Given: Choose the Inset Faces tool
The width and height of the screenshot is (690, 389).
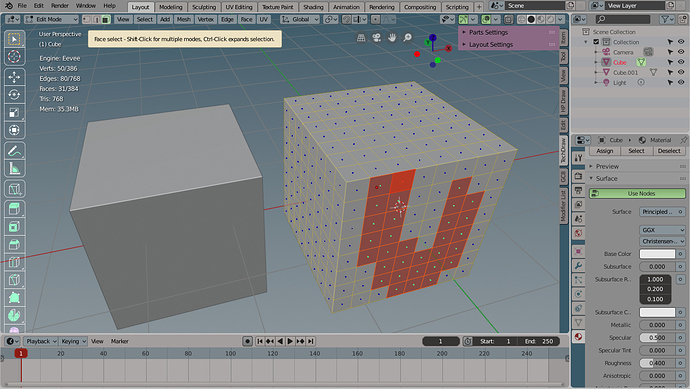Looking at the screenshot, I should [14, 227].
